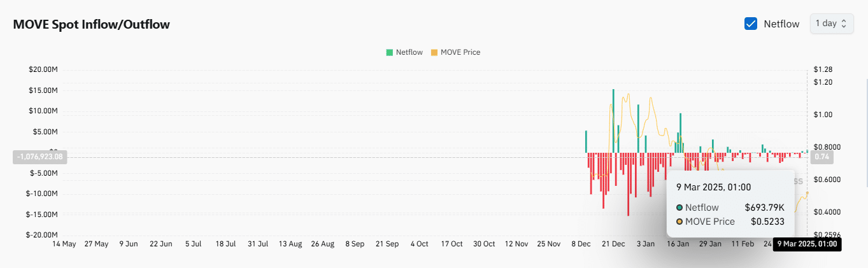868x268 pixels.
Task: Click the first green bar near 8 Dec
Action: click(586, 141)
